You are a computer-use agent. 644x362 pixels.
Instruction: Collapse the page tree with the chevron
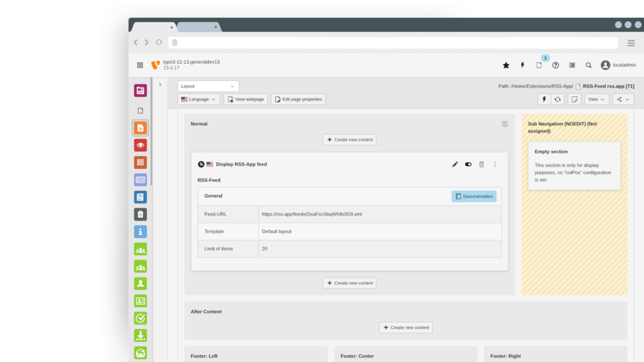[x=160, y=85]
